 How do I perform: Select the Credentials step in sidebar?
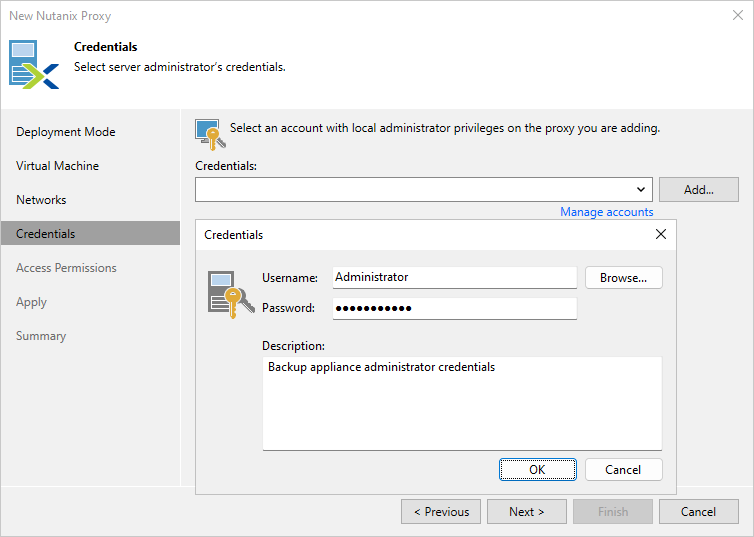(46, 234)
